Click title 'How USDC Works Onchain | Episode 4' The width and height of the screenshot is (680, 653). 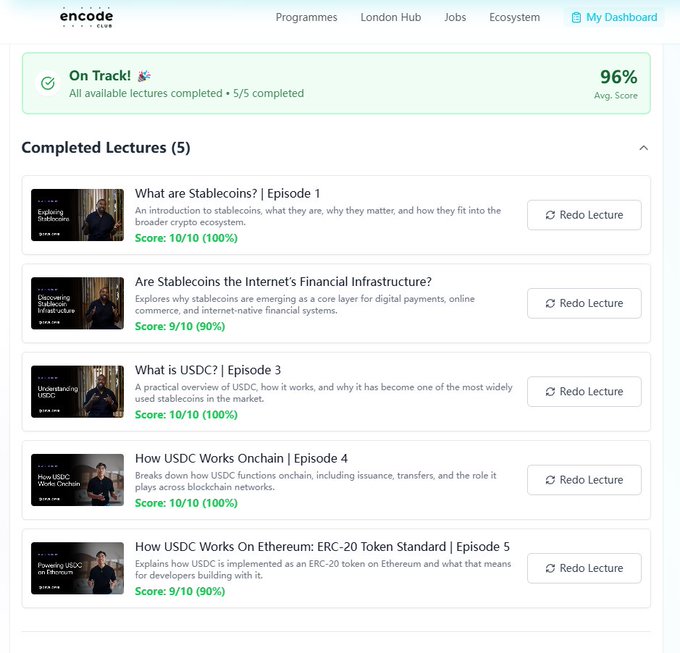click(x=241, y=458)
